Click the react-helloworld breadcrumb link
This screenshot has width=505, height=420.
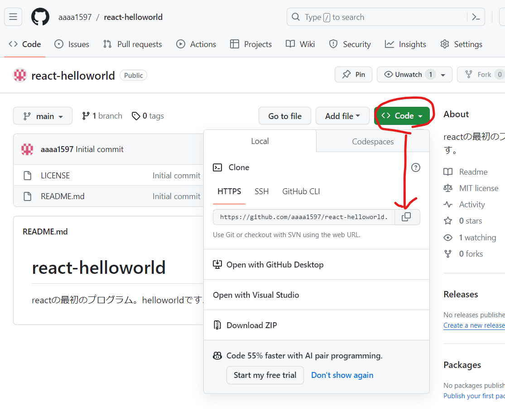tap(133, 17)
